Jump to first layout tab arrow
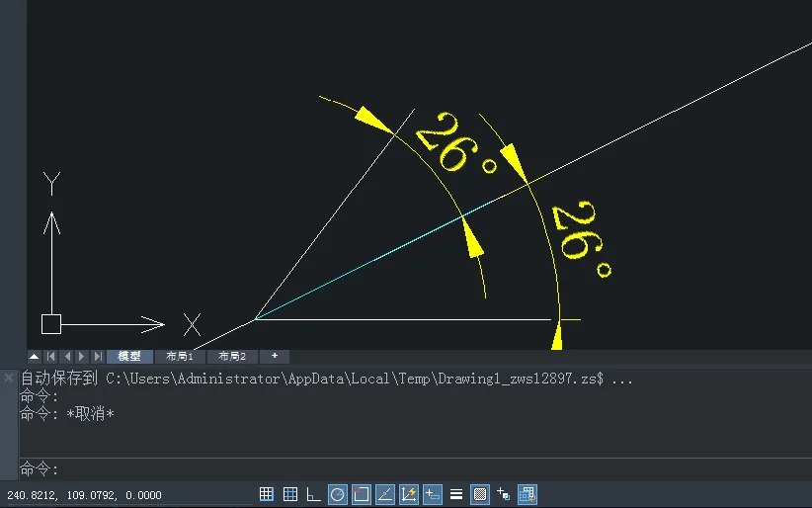Screen dimensions: 812x508 (x=51, y=356)
